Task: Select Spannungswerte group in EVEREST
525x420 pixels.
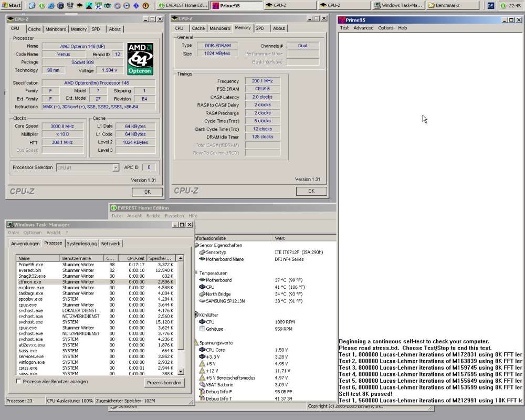Action: click(216, 343)
